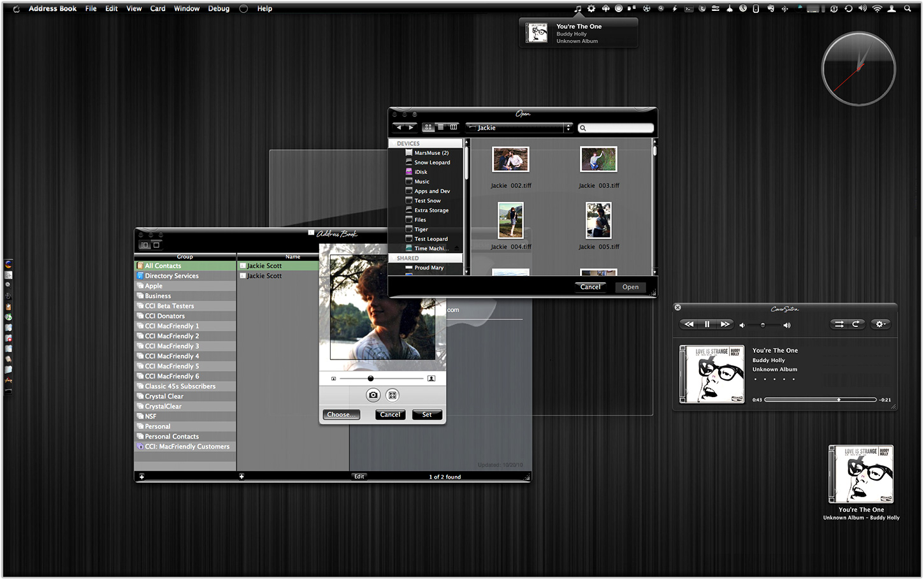Pause playback in CoverSutra
The width and height of the screenshot is (924, 580).
[x=707, y=324]
